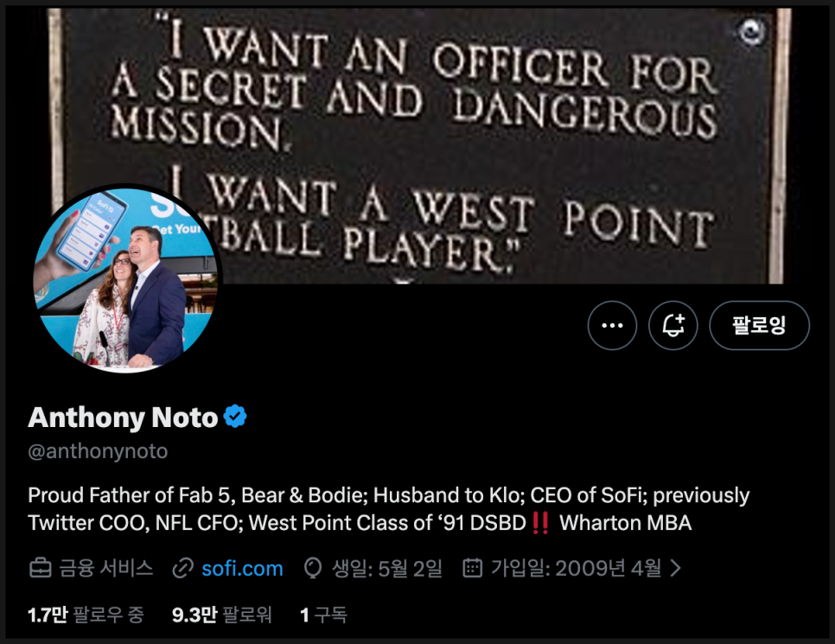
Task: Click the @anthonynoto handle text
Action: pos(98,451)
